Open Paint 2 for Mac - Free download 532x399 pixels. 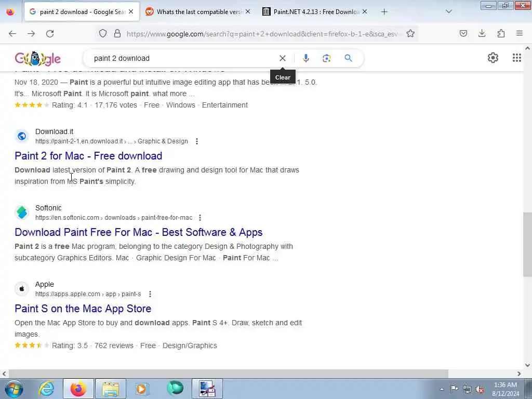pos(88,156)
